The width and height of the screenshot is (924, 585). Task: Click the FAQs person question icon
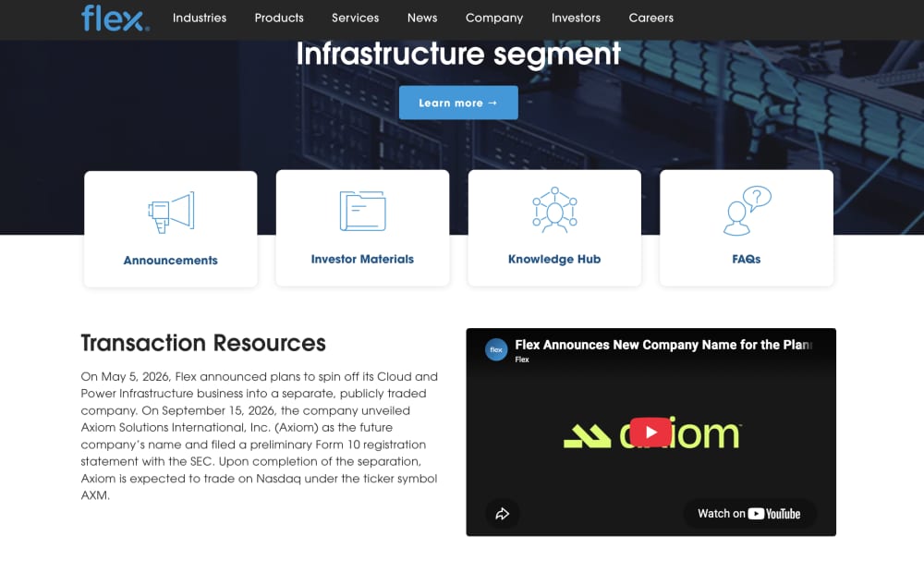pyautogui.click(x=748, y=211)
